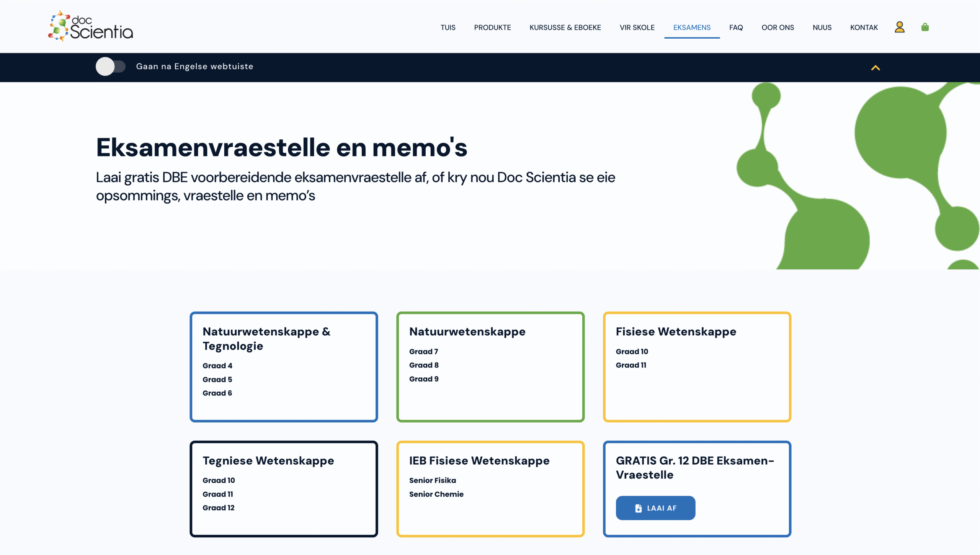
Task: Click the Doc Scientia logo
Action: [91, 26]
